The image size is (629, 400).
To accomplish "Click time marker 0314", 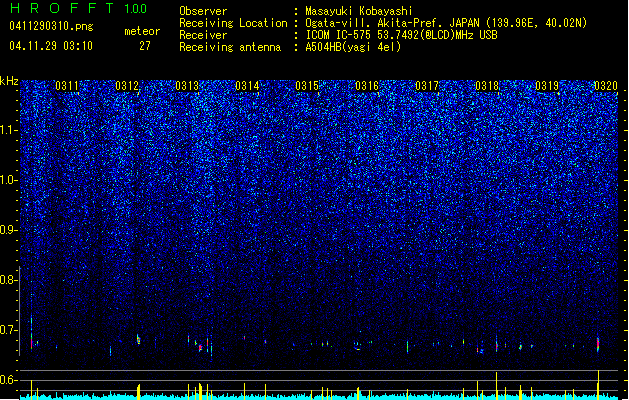I will [247, 86].
